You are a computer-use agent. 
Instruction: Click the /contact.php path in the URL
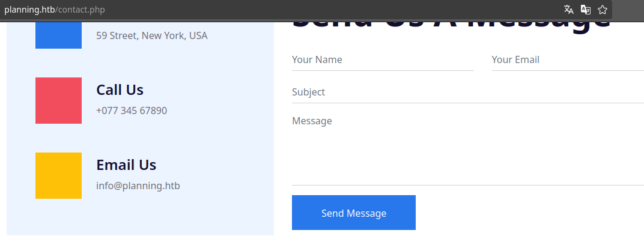click(x=79, y=10)
